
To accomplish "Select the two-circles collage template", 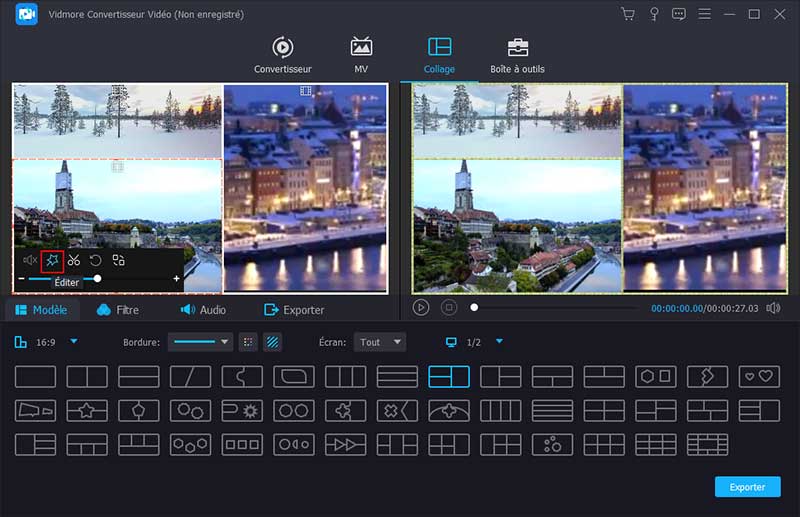I will (x=293, y=411).
